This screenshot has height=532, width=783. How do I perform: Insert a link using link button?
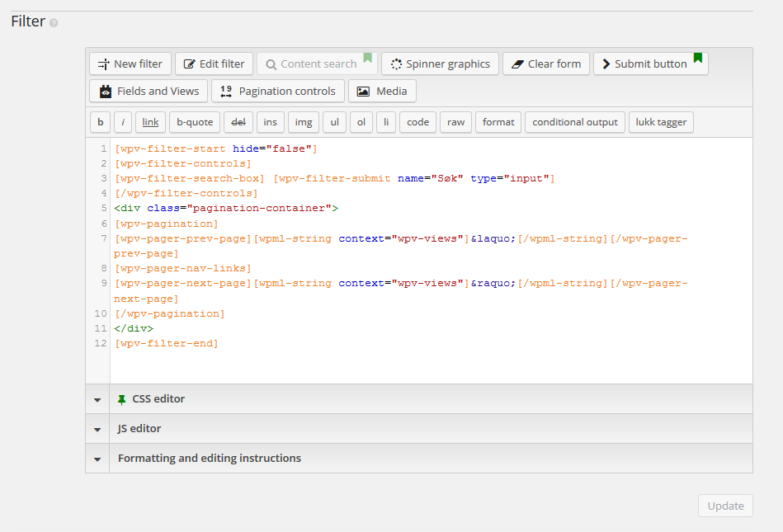click(x=149, y=121)
